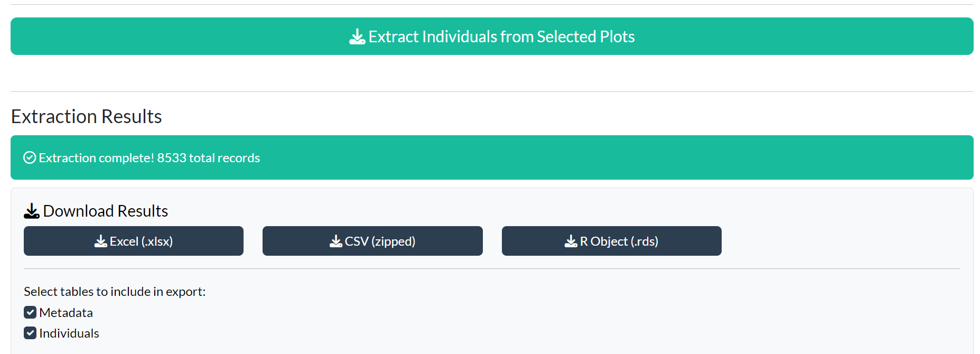The image size is (980, 354).
Task: Click the Metadata checkbox label text
Action: pyautogui.click(x=66, y=313)
